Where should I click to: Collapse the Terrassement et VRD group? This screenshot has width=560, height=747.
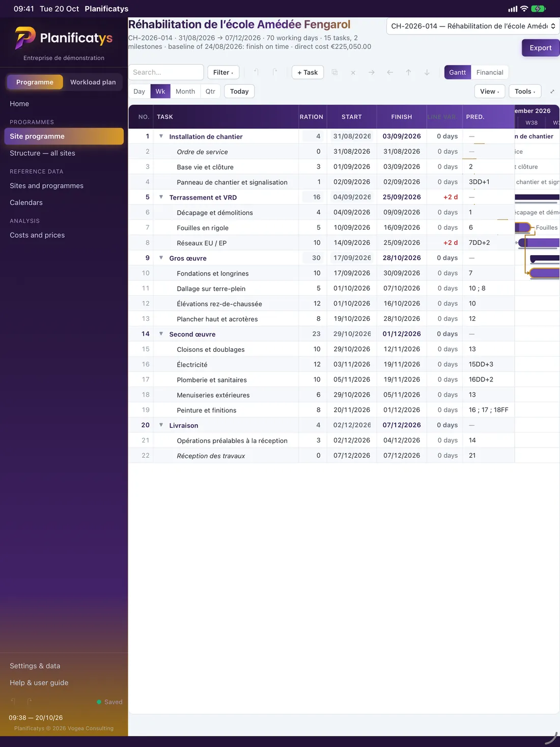161,197
